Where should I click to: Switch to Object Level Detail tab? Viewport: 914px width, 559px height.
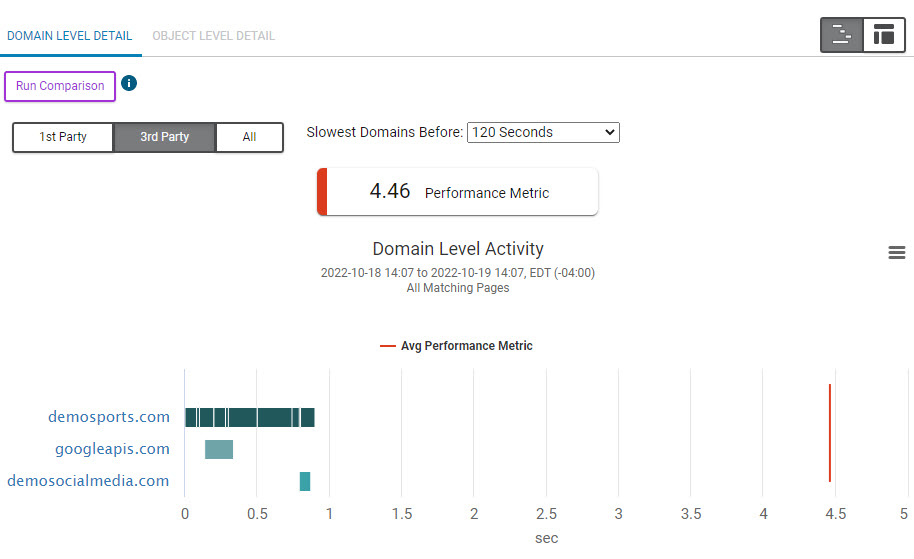point(213,36)
